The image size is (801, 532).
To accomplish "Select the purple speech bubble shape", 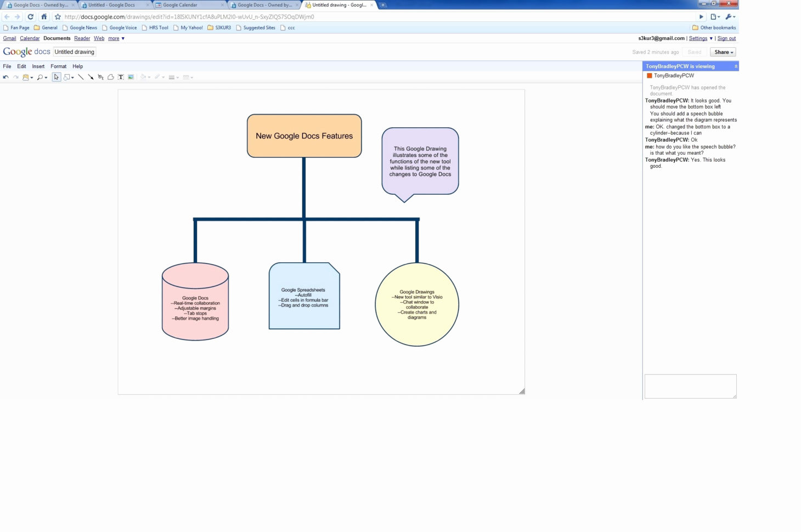I will (x=420, y=165).
